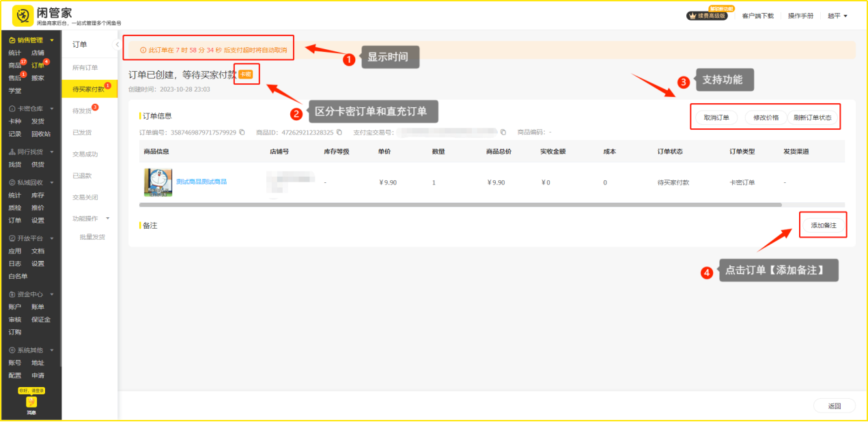Screen dimensions: 868x422
Task: Select 所有订单 in order menu
Action: click(85, 68)
